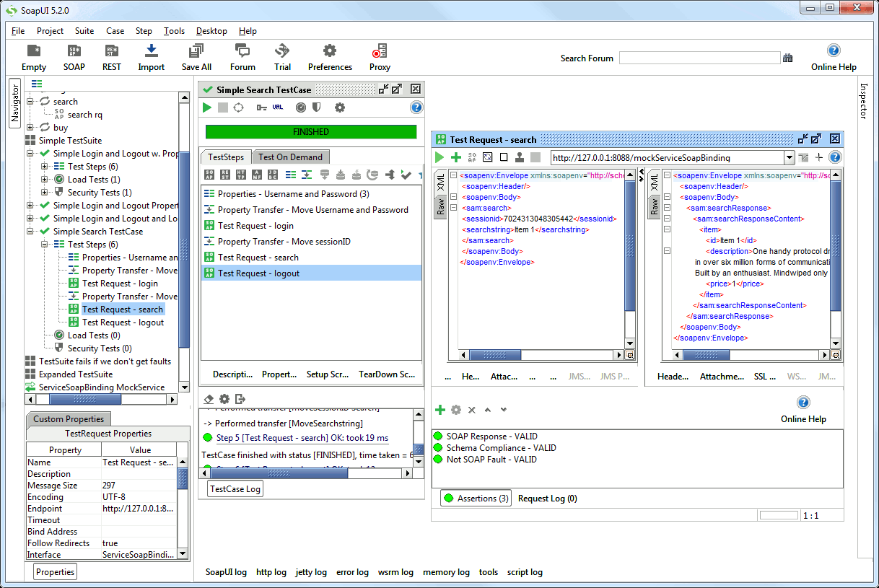Select Test Request - logout in the navigator tree

(x=123, y=322)
